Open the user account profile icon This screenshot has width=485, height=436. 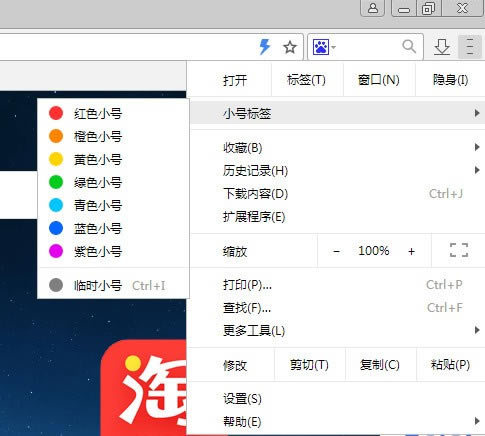[x=373, y=8]
